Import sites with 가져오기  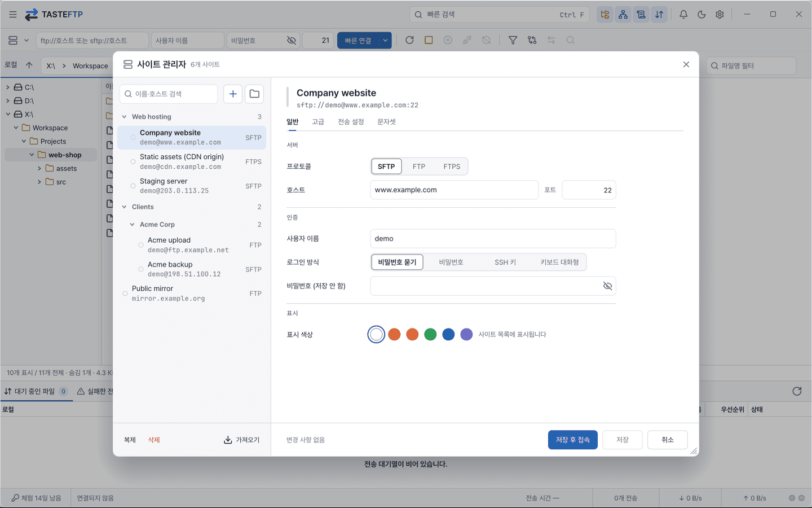(x=242, y=440)
